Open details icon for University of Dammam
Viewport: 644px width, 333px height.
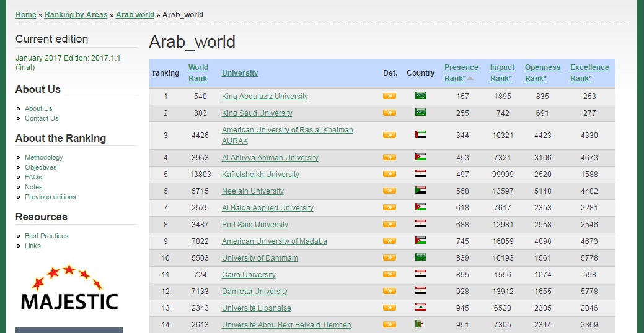point(389,257)
